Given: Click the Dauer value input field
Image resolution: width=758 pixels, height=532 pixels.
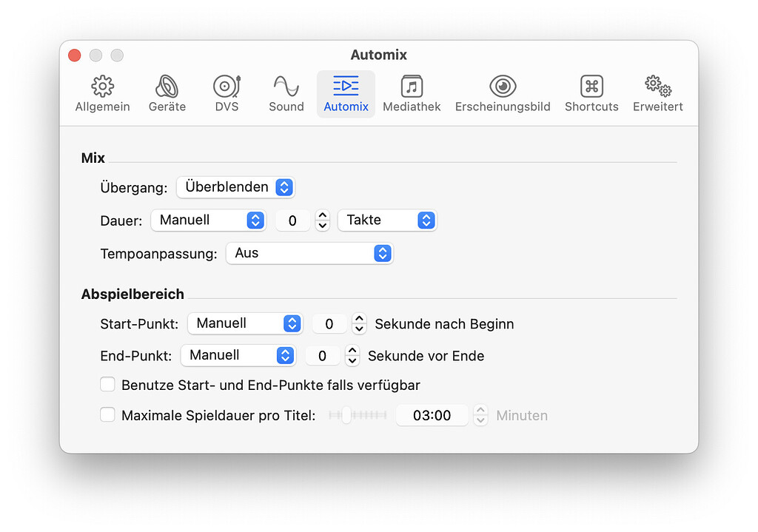Looking at the screenshot, I should coord(292,220).
